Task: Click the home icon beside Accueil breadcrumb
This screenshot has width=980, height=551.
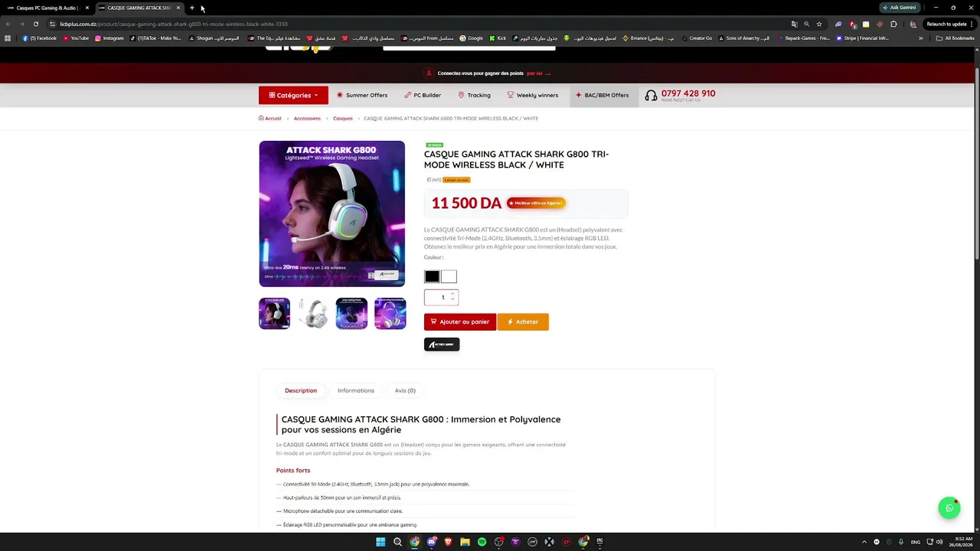Action: 261,118
